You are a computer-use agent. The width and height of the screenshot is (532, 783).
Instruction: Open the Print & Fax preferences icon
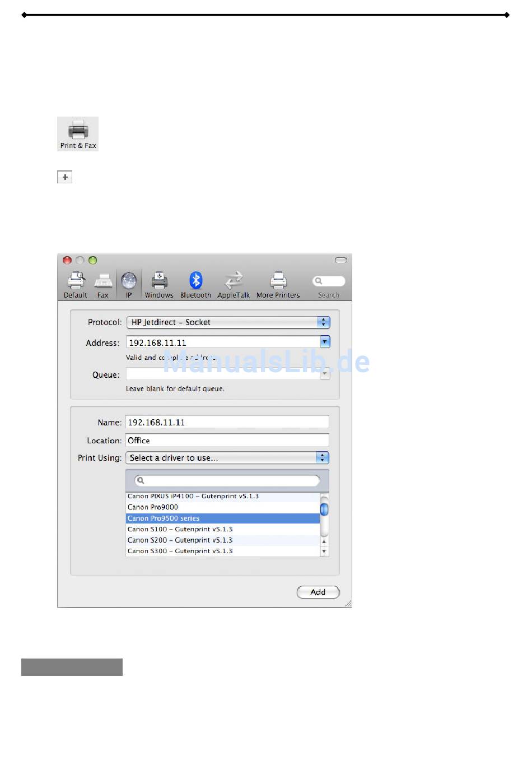(x=78, y=134)
